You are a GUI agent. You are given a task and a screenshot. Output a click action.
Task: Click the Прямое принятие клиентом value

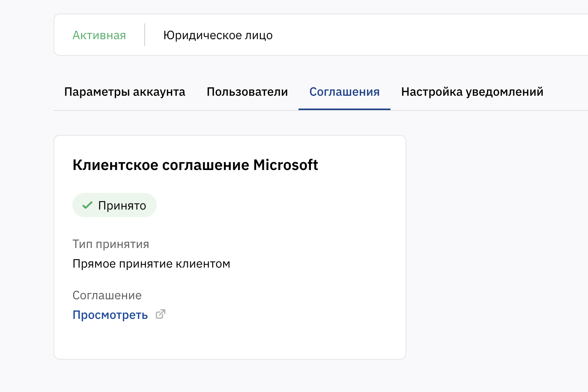[151, 263]
